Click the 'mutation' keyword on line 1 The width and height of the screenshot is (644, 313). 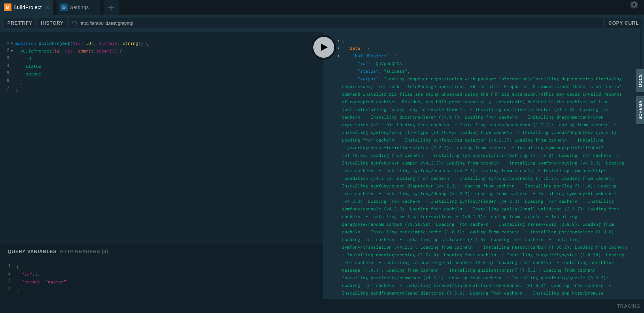(26, 43)
